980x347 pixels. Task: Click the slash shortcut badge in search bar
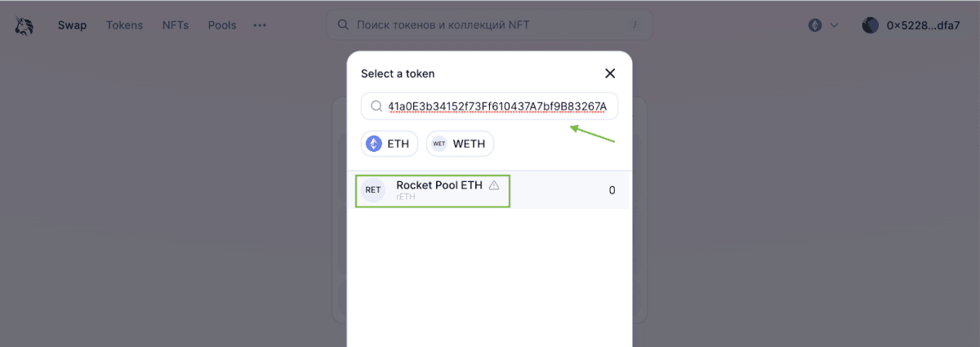(x=635, y=24)
